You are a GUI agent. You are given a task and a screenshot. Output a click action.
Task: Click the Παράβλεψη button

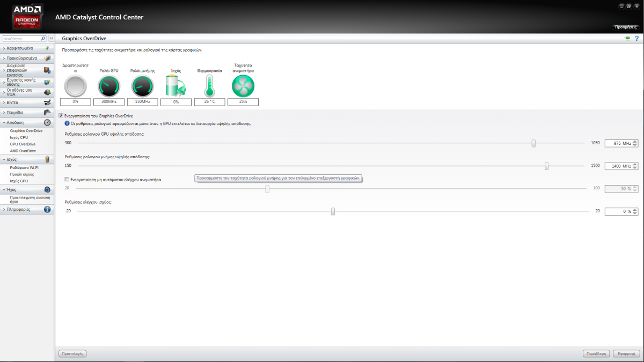coord(596,354)
